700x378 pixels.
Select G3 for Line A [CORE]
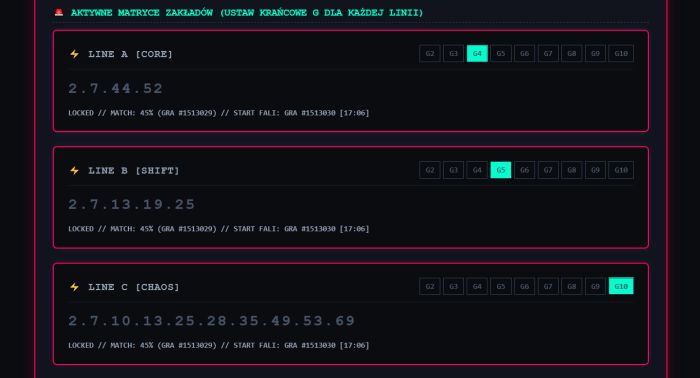[x=454, y=54]
